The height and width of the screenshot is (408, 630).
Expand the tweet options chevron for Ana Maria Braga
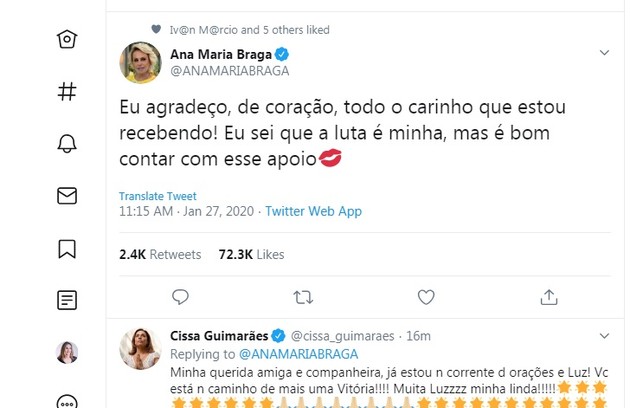603,51
